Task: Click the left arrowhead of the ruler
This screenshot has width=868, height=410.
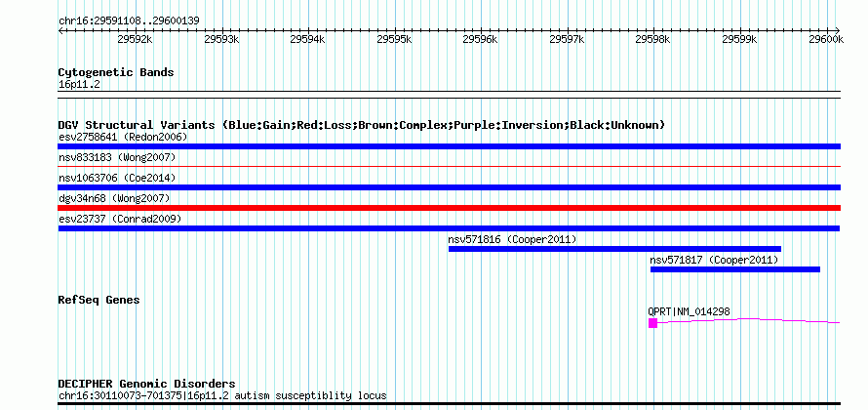Action: (x=60, y=30)
